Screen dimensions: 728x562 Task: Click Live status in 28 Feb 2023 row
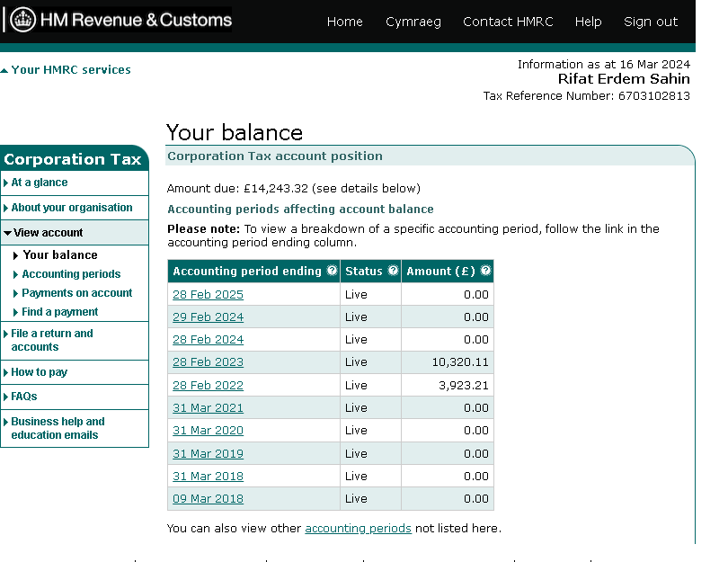pos(356,361)
